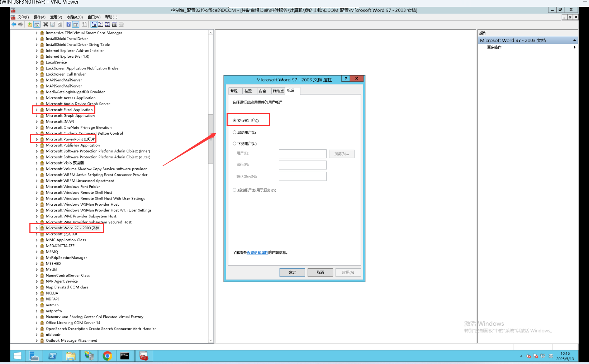The height and width of the screenshot is (364, 589).
Task: Click the Up one level folder icon
Action: [x=30, y=24]
